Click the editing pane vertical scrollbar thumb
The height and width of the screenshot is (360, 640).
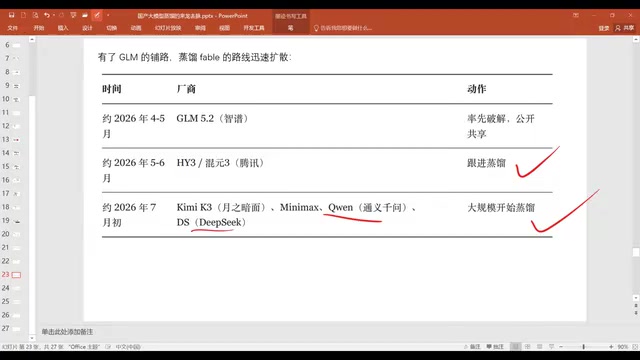point(636,253)
